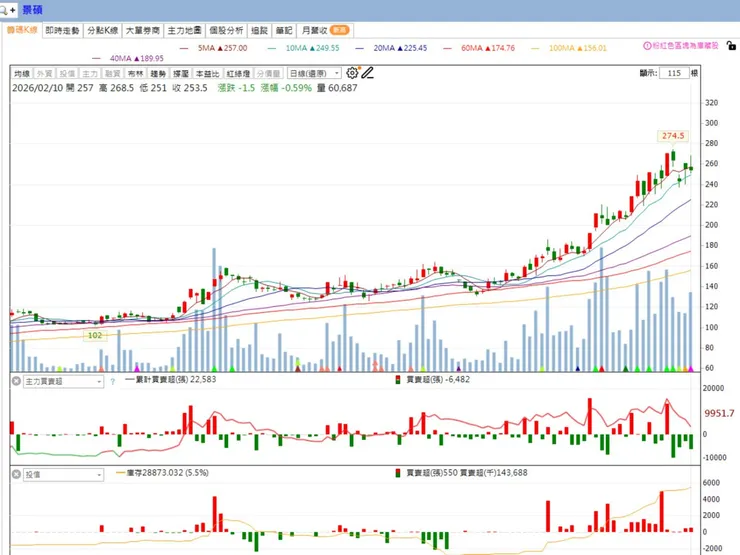This screenshot has height=555, width=740.
Task: Switch to the 分點K線 tab
Action: [102, 31]
